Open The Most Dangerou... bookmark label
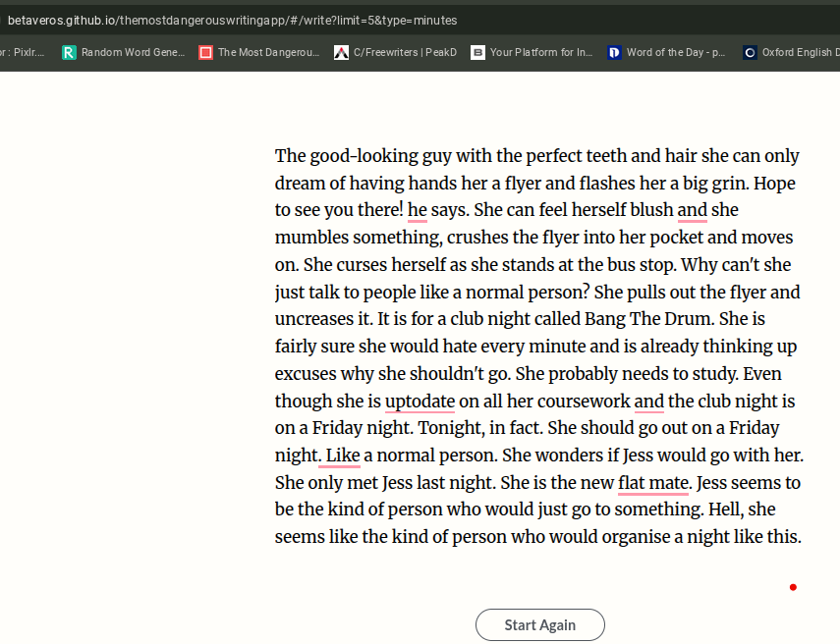The width and height of the screenshot is (840, 644). coord(268,52)
